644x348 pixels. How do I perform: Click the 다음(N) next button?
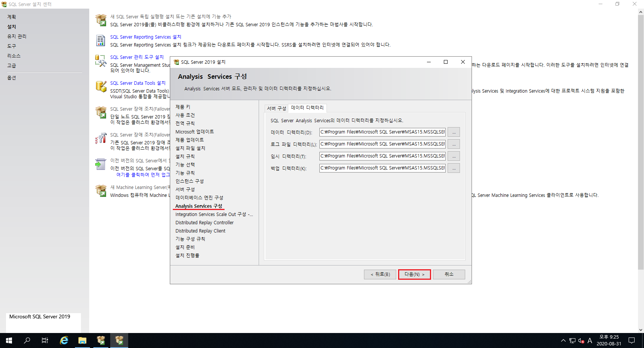pos(415,274)
